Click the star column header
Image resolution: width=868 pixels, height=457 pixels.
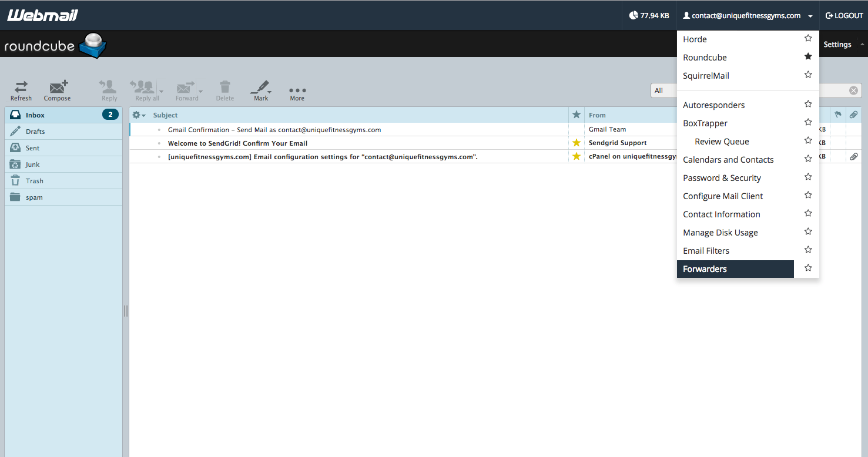click(577, 115)
